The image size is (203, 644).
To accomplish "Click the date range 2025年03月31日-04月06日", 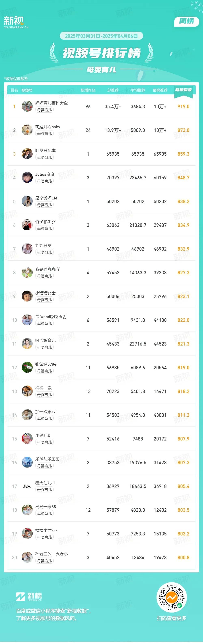I will 101,36.
